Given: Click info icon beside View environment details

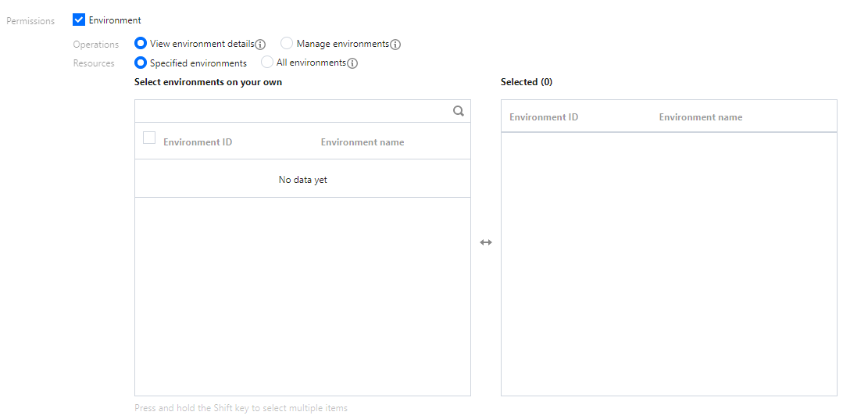Looking at the screenshot, I should (261, 45).
